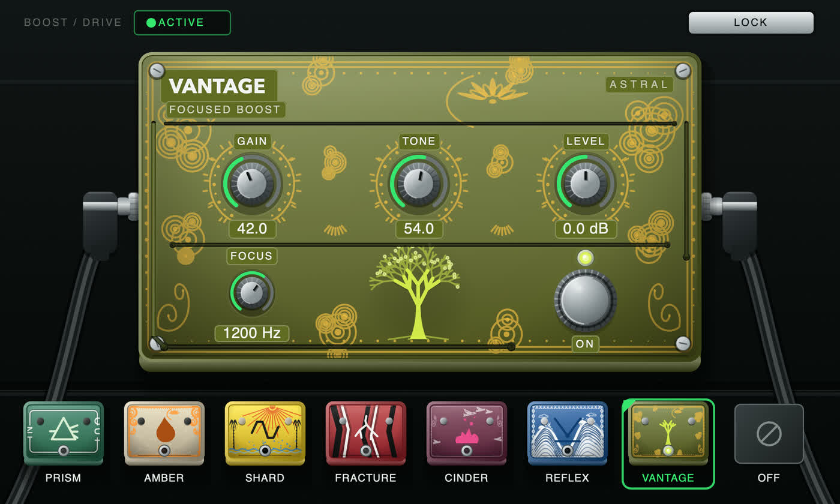Click the Level knob
Screen dimensions: 840x504
(x=586, y=184)
